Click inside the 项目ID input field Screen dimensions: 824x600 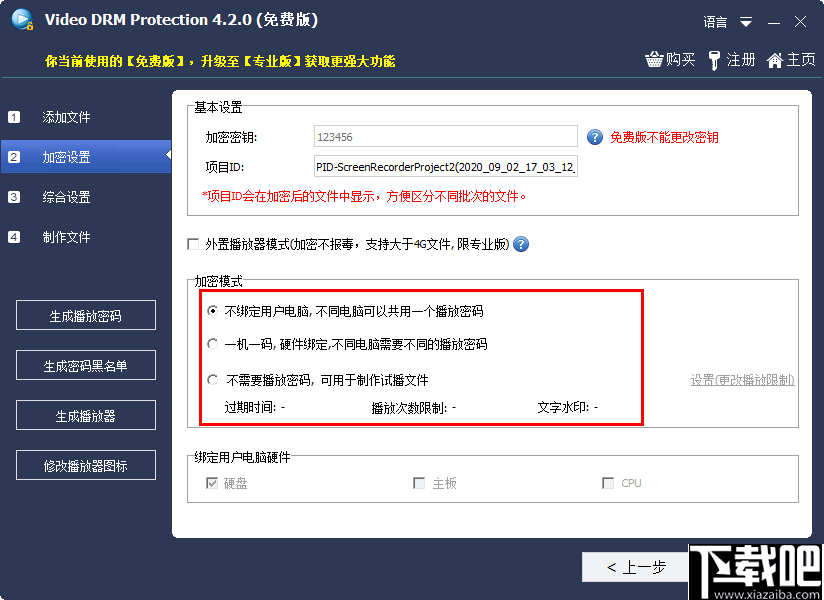pyautogui.click(x=445, y=165)
